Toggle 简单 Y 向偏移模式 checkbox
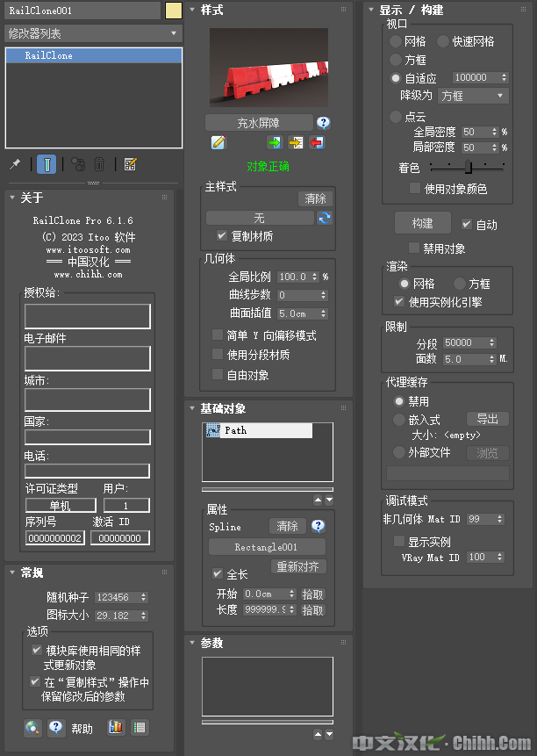 click(x=218, y=335)
